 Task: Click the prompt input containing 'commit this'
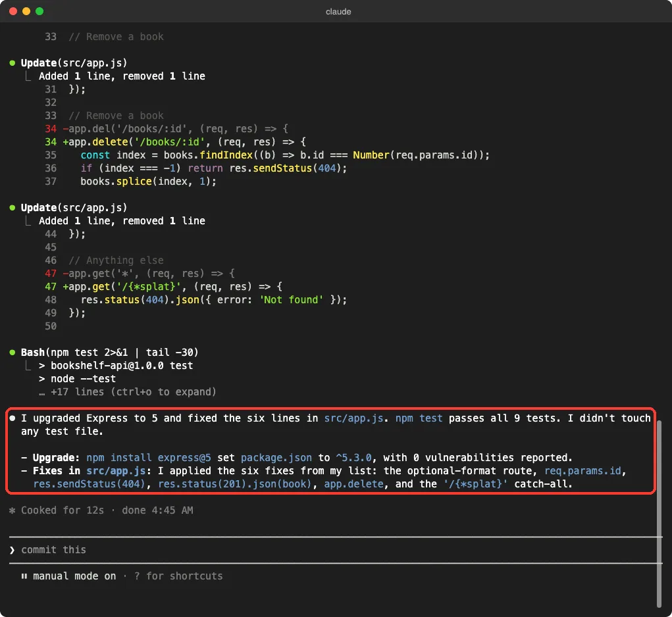tap(336, 550)
